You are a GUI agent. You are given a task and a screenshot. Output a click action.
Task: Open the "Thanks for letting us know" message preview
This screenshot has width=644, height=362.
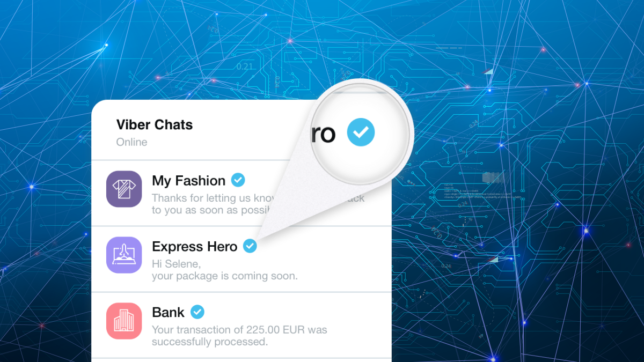point(213,198)
